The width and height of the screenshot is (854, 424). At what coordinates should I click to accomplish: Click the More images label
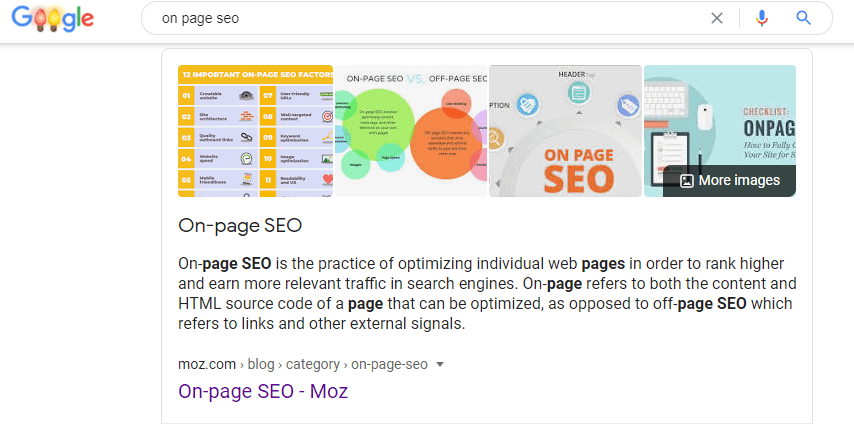739,181
